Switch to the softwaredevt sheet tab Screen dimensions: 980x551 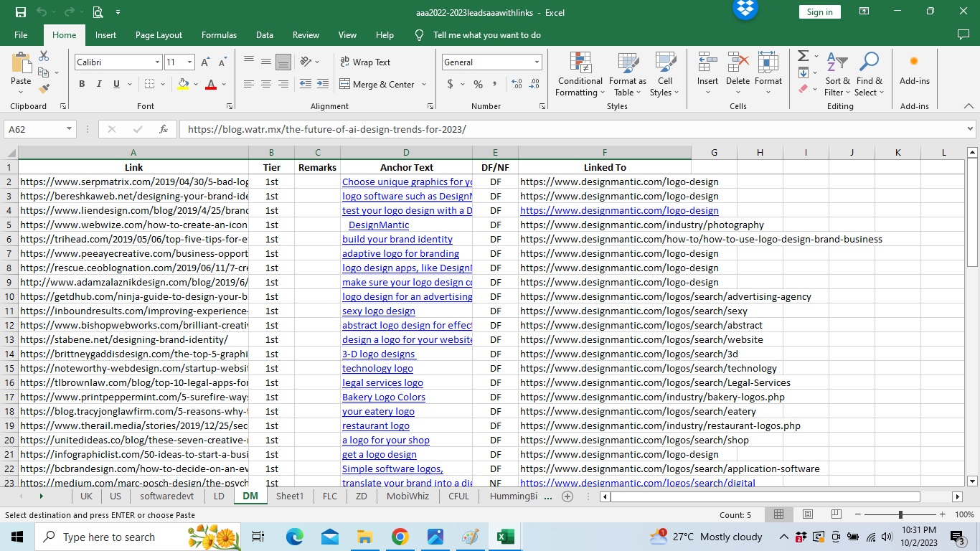coord(166,496)
